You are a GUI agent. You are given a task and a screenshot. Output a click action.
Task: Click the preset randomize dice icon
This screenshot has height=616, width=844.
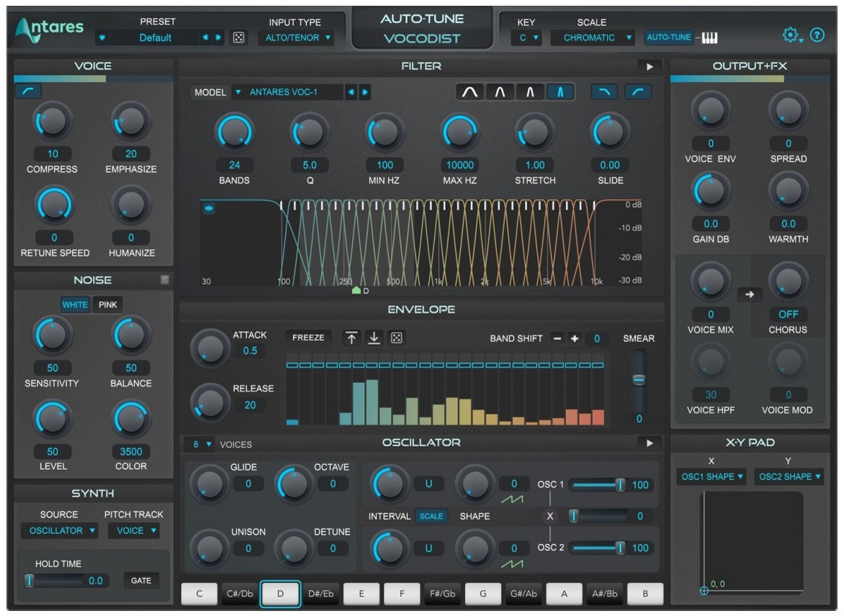coord(238,37)
